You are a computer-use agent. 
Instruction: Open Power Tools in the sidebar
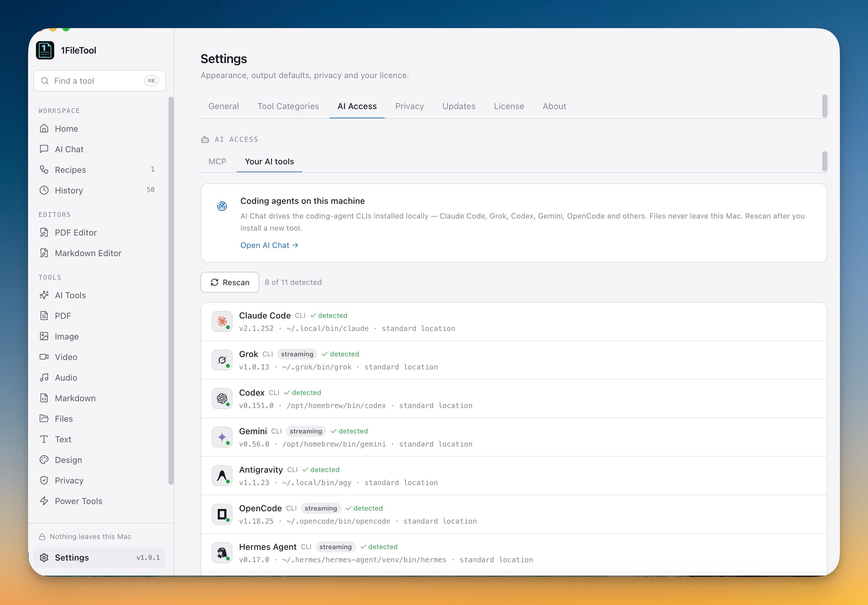pos(99,501)
